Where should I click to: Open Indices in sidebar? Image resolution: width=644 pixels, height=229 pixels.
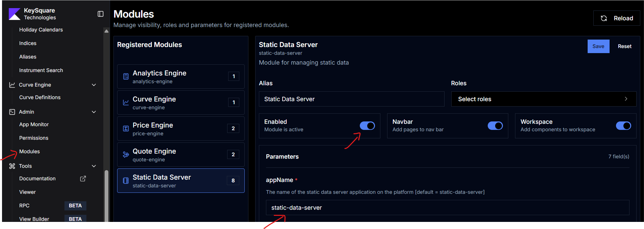(x=28, y=43)
